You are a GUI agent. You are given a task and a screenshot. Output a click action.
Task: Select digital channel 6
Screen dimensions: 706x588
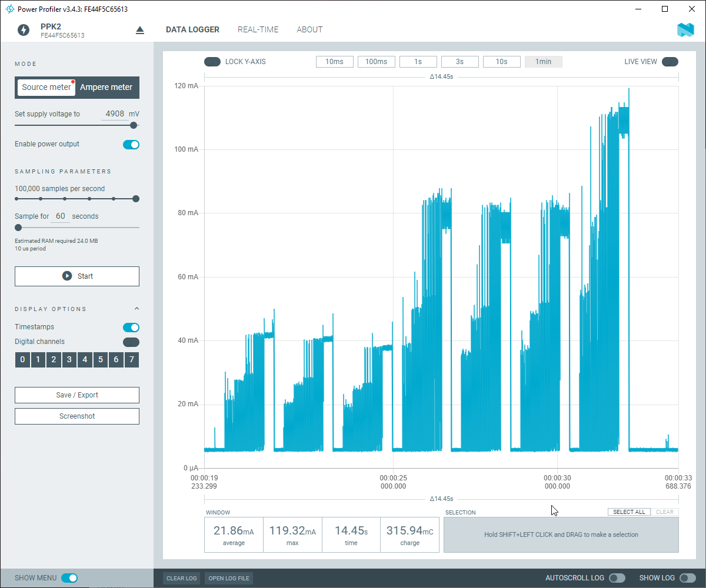pos(116,360)
